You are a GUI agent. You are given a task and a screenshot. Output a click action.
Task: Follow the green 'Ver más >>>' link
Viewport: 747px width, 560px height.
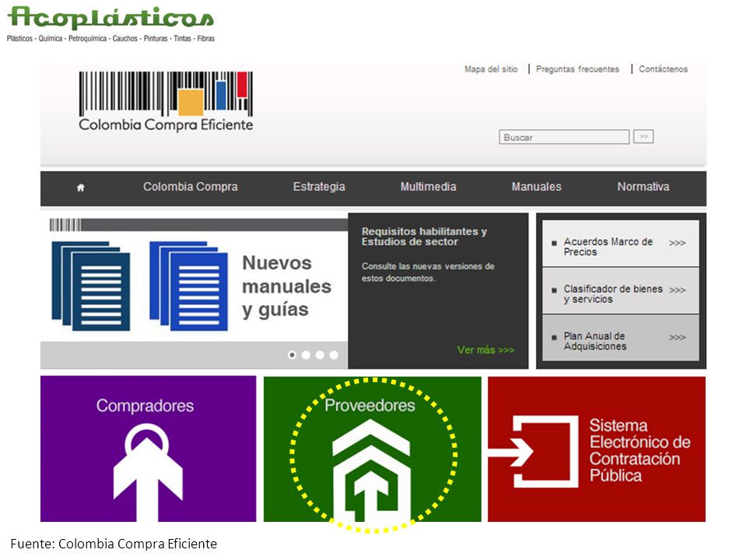[x=486, y=350]
